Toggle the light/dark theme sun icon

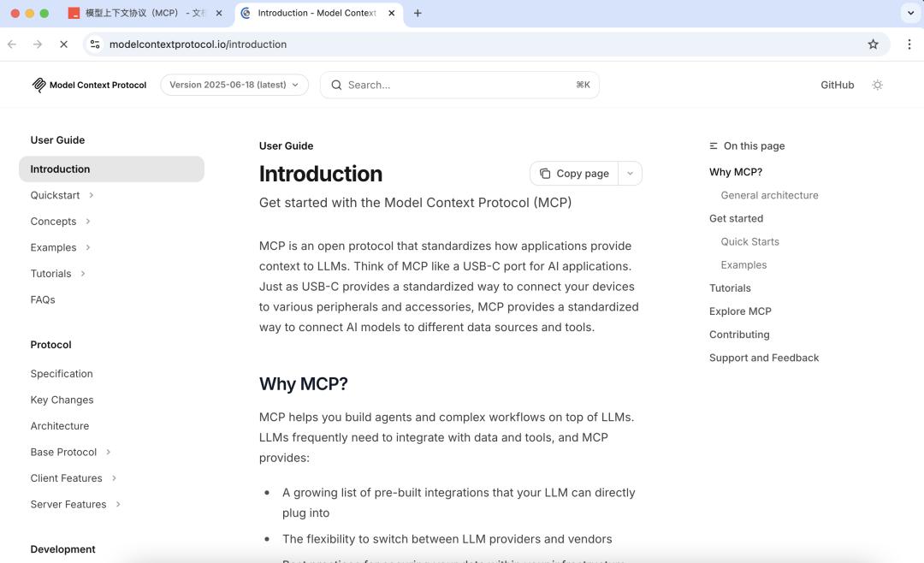click(877, 85)
